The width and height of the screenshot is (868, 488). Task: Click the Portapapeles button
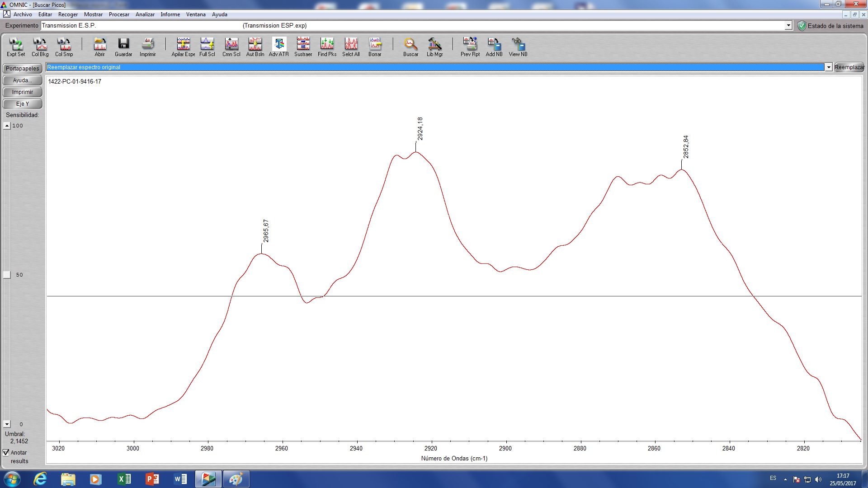click(23, 68)
